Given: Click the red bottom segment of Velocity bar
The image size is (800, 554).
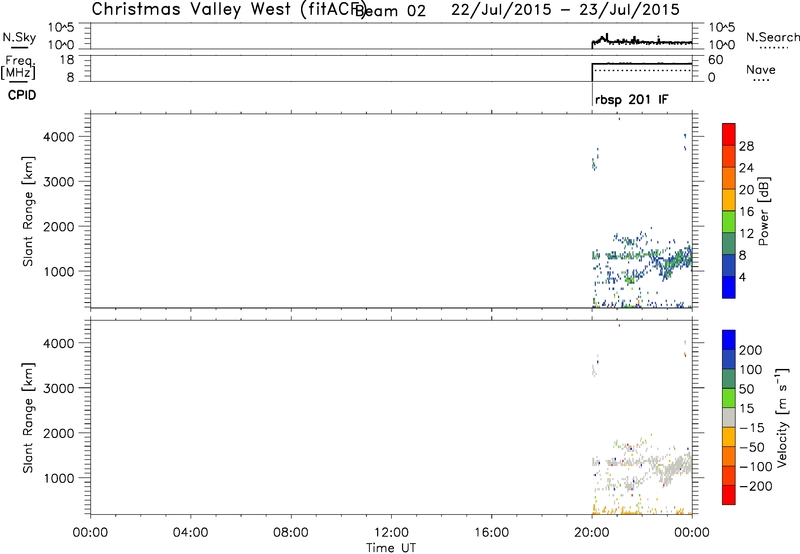Looking at the screenshot, I should coord(729,495).
